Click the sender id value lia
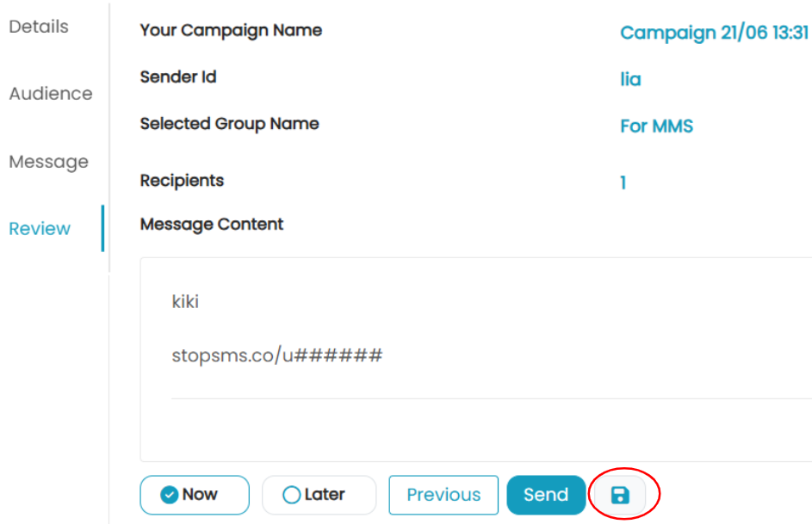Screen dimensions: 812x524 631,79
